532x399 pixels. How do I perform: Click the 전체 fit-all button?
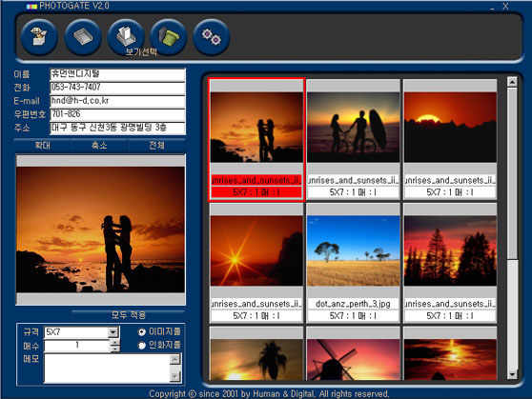coord(156,146)
